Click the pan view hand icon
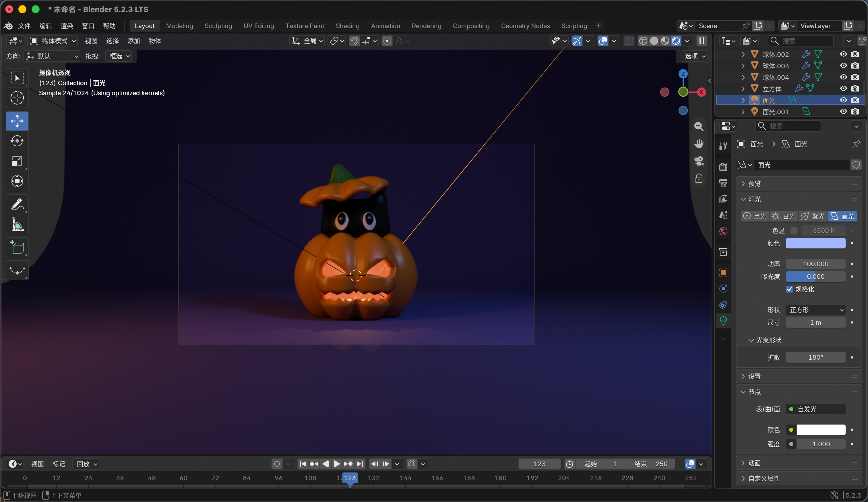This screenshot has width=868, height=502. (699, 144)
